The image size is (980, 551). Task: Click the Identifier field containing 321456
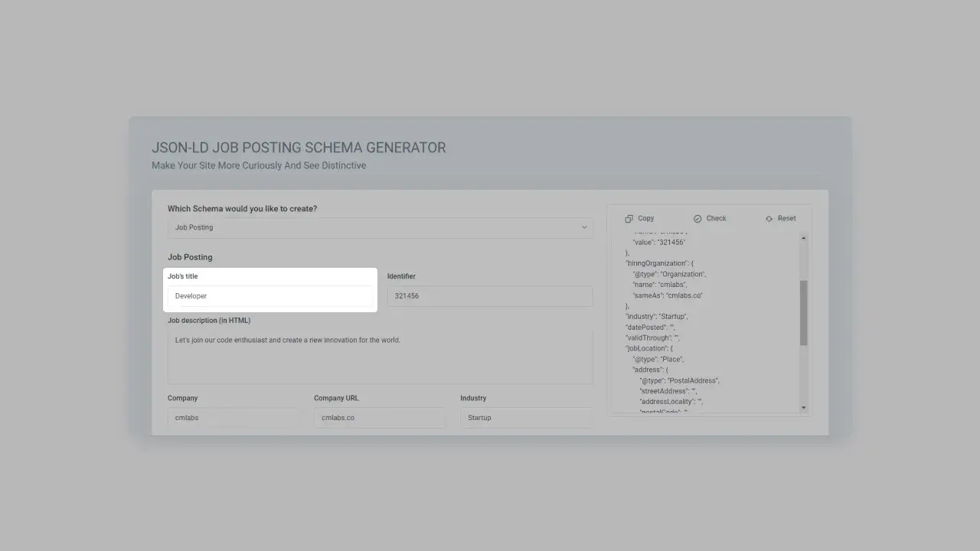(489, 295)
